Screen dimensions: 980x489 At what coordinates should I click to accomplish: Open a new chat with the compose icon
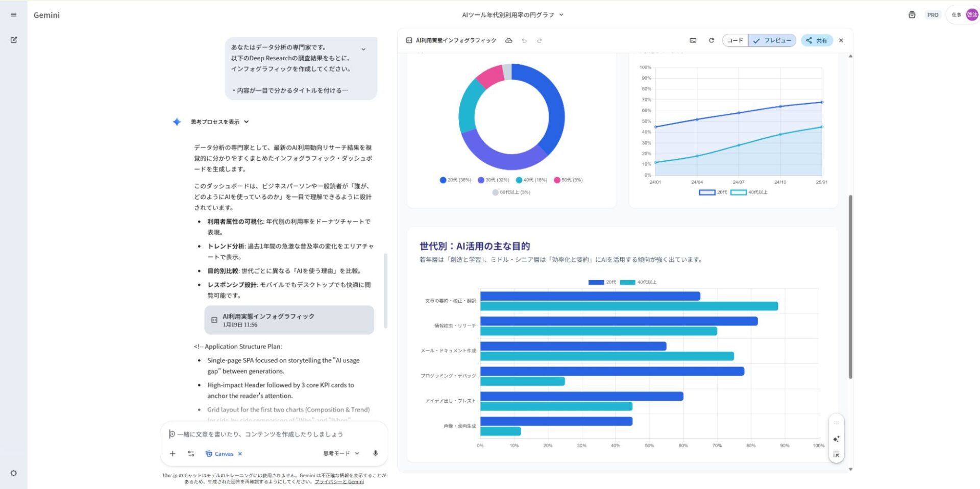coord(14,39)
